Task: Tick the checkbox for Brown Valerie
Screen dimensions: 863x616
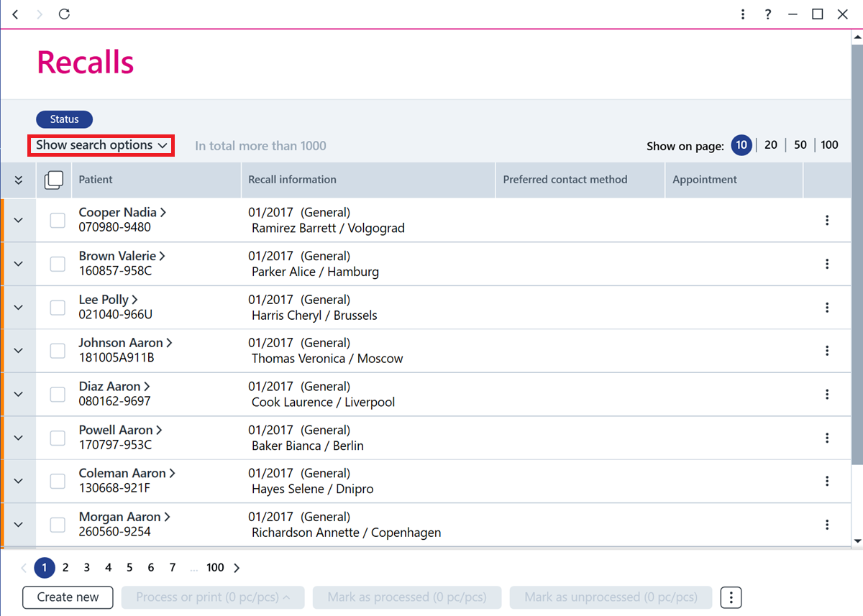Action: pos(58,264)
